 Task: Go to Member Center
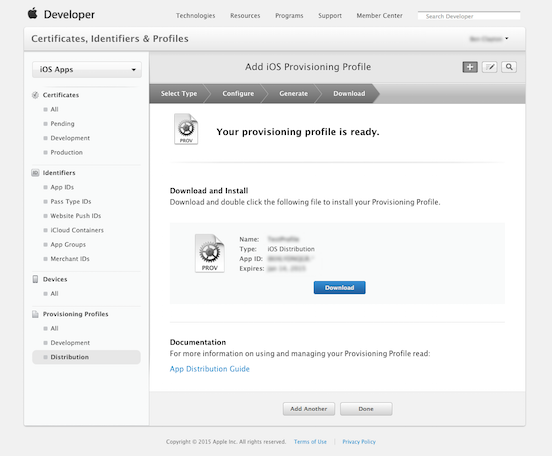[x=379, y=16]
